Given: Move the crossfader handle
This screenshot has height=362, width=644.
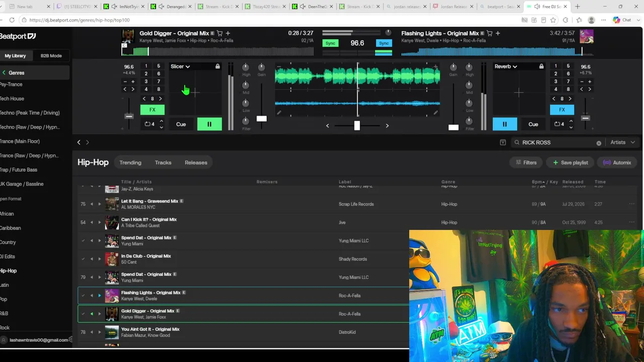Looking at the screenshot, I should pyautogui.click(x=357, y=125).
